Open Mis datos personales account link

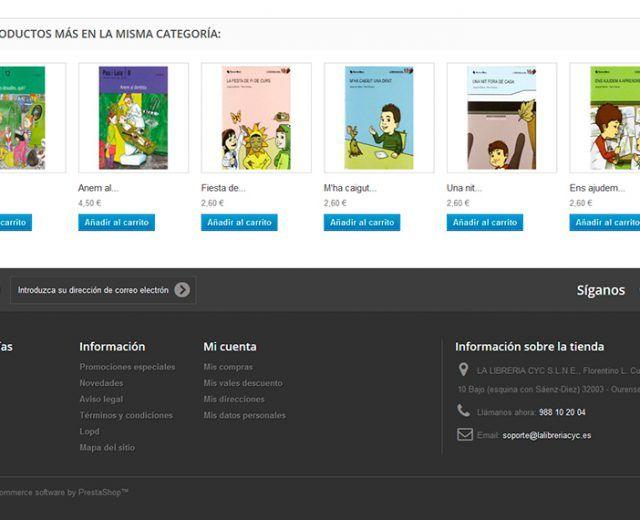click(x=244, y=415)
